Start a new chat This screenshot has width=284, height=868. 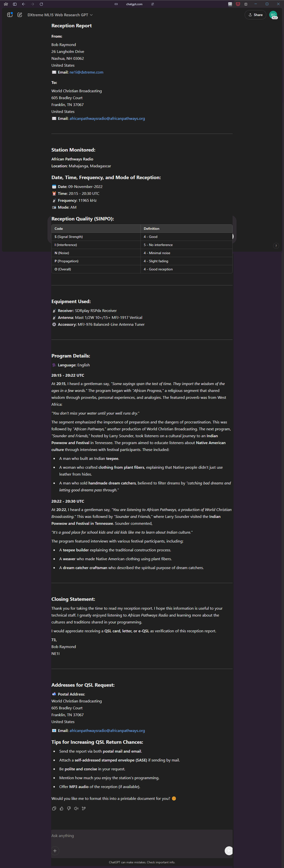pos(20,15)
